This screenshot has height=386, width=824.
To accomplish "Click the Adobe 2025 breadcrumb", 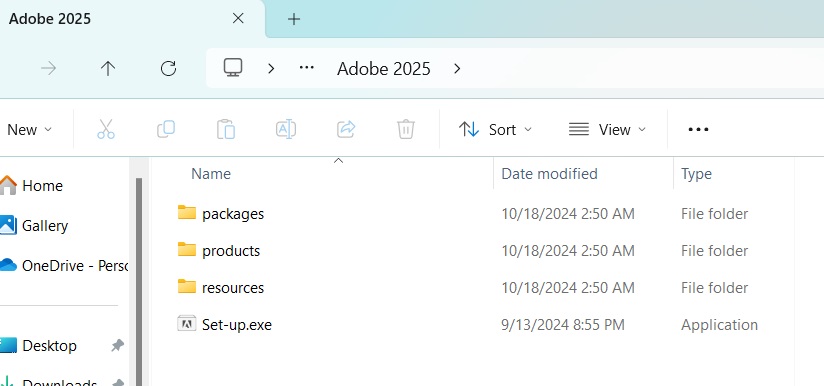I will (x=384, y=69).
